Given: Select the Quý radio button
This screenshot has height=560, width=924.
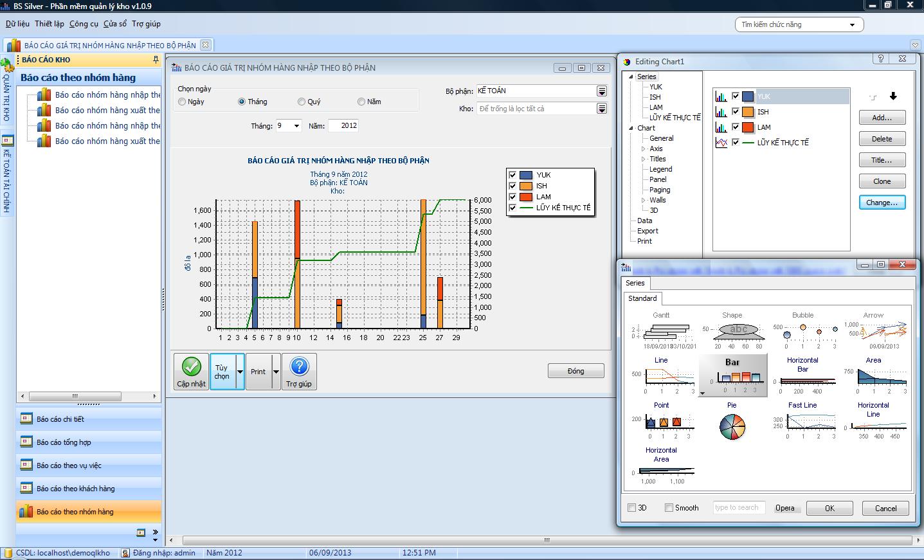Looking at the screenshot, I should click(302, 102).
